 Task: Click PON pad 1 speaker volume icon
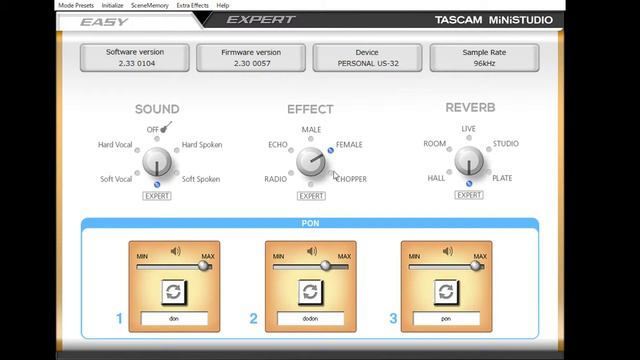(x=176, y=251)
